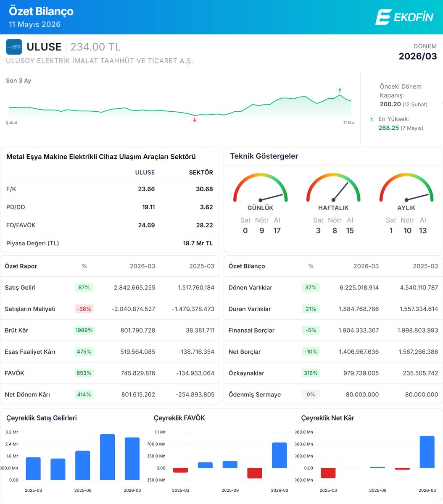Click the HAFTALIK technical gauge
Image resolution: width=443 pixels, height=504 pixels.
pos(333,188)
